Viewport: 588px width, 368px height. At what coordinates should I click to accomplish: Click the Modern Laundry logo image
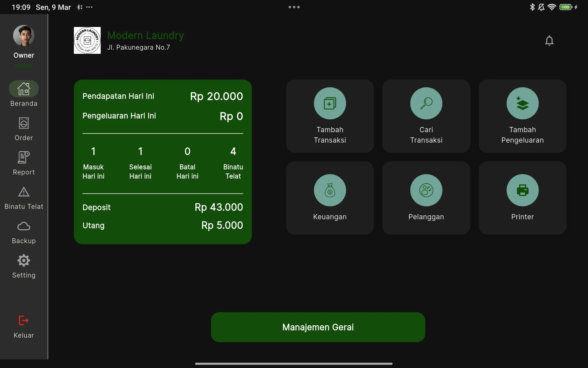click(x=87, y=40)
